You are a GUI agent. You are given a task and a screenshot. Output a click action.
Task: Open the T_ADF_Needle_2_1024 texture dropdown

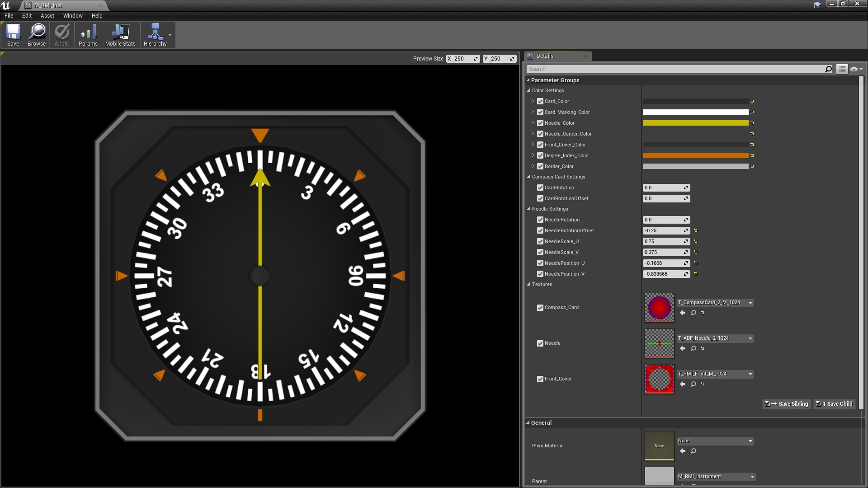(x=750, y=338)
